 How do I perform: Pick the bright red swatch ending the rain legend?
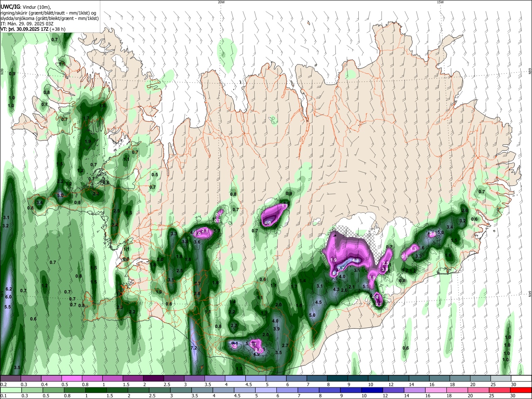click(x=520, y=390)
